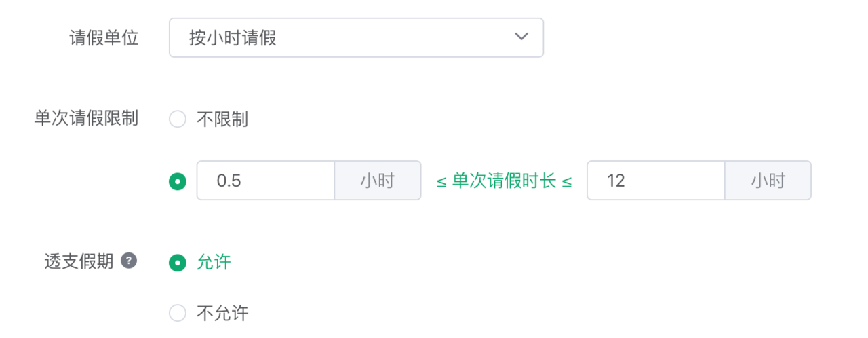This screenshot has height=338, width=868.
Task: Click the green 允许 label text
Action: tap(214, 262)
